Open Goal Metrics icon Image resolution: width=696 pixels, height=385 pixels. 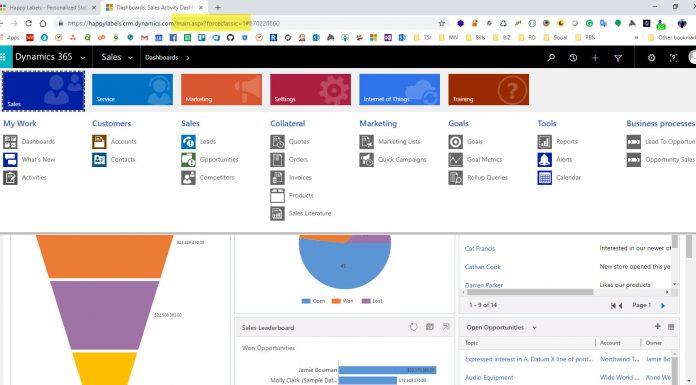(x=455, y=159)
